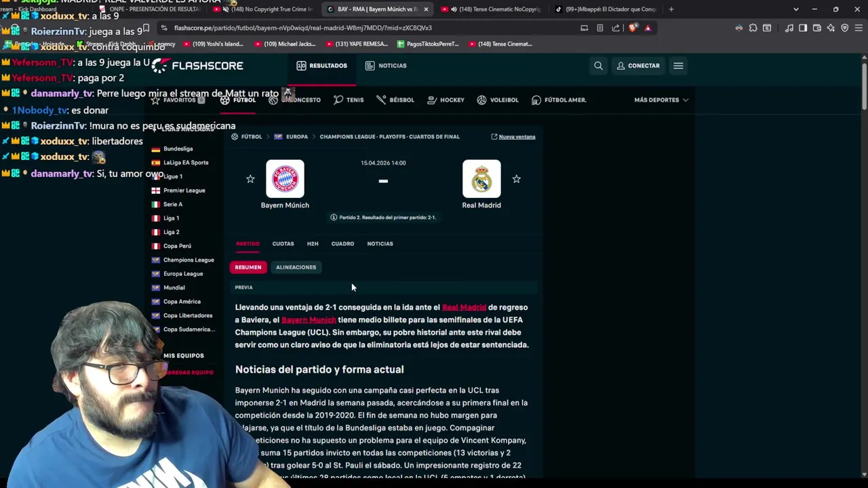Screen dimensions: 868x488
Task: Open the Brave VPN shield icon
Action: [844, 28]
